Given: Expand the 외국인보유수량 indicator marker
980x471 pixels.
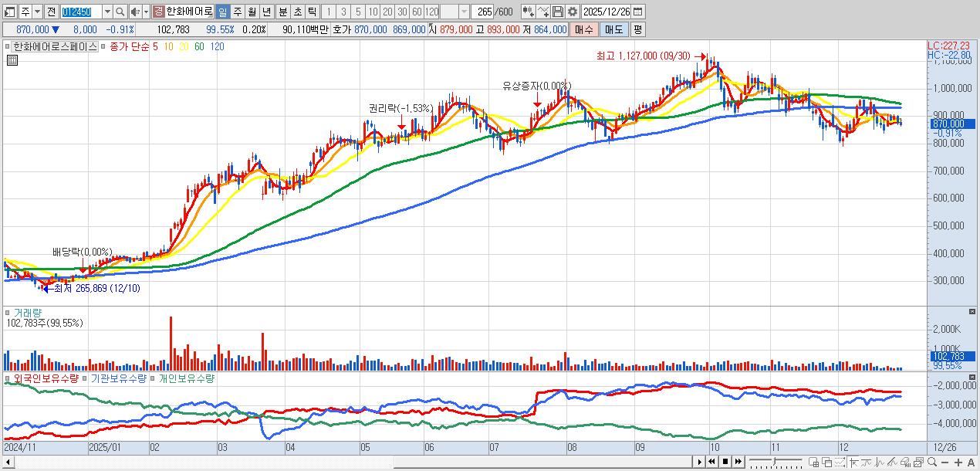Looking at the screenshot, I should (x=7, y=378).
